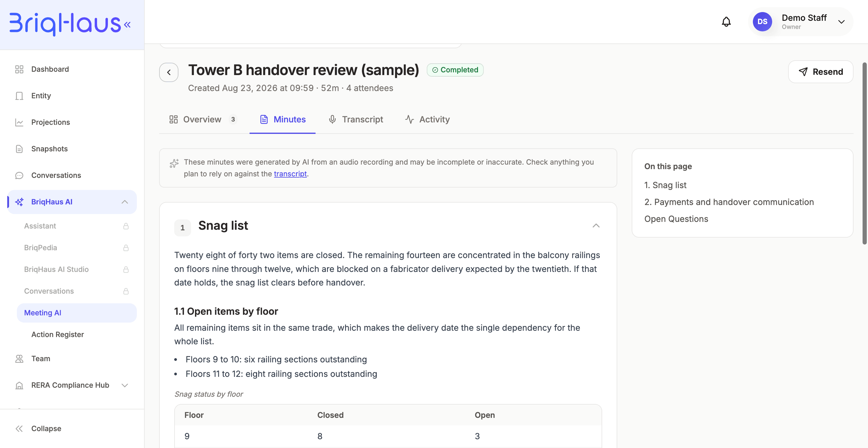Image resolution: width=868 pixels, height=448 pixels.
Task: Click the Team people icon
Action: (x=19, y=359)
